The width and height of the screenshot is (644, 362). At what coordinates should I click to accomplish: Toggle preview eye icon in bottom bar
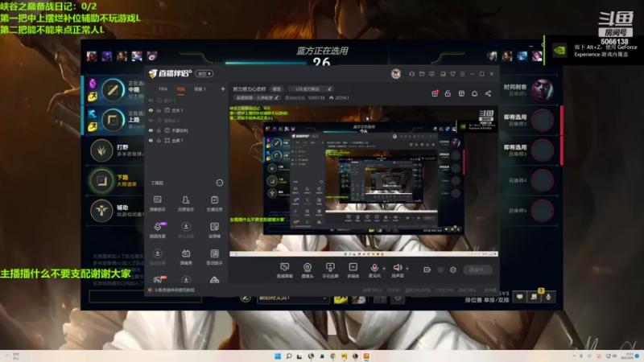click(x=440, y=269)
